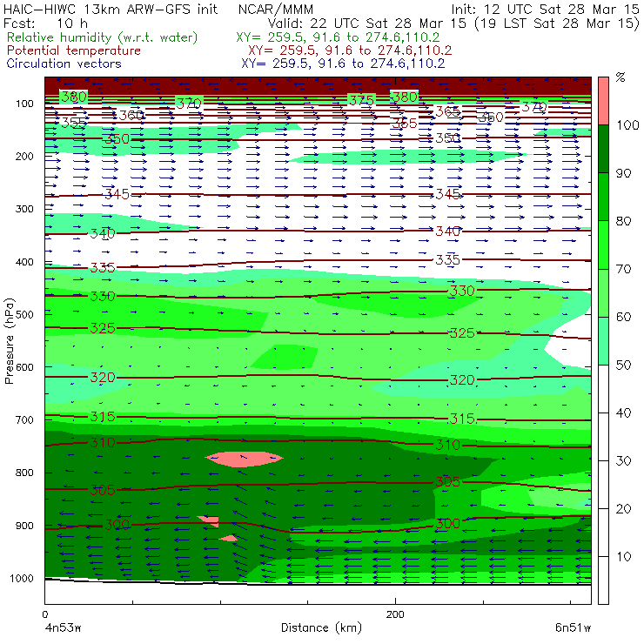Click the '375' potential temperature contour label
Image resolution: width=644 pixels, height=644 pixels.
pos(361,101)
